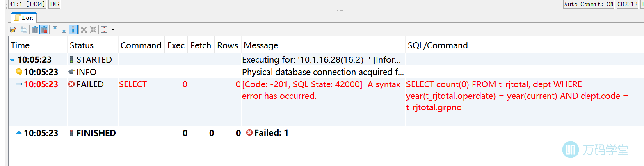Collapse the 10:05:23 STARTED log group
644x166 pixels.
(x=12, y=60)
